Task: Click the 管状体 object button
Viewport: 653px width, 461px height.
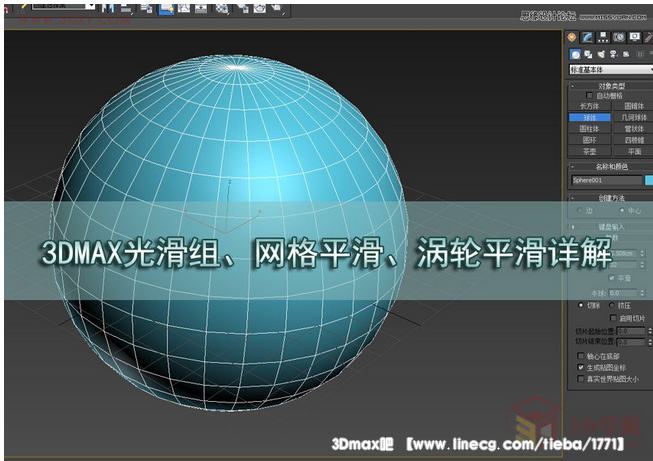Action: tap(634, 129)
